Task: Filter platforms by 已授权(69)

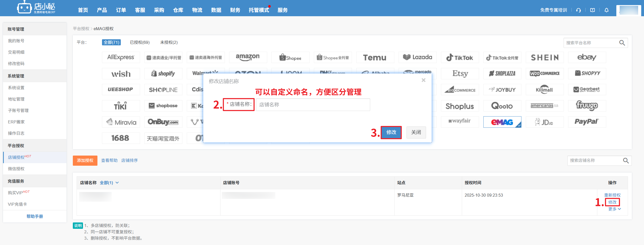Action: pyautogui.click(x=140, y=42)
